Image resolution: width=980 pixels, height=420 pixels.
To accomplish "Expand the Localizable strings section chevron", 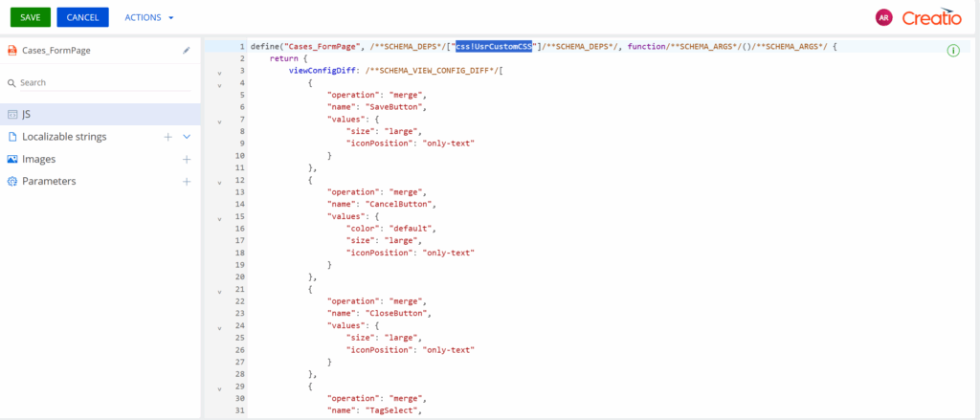I will pos(187,137).
